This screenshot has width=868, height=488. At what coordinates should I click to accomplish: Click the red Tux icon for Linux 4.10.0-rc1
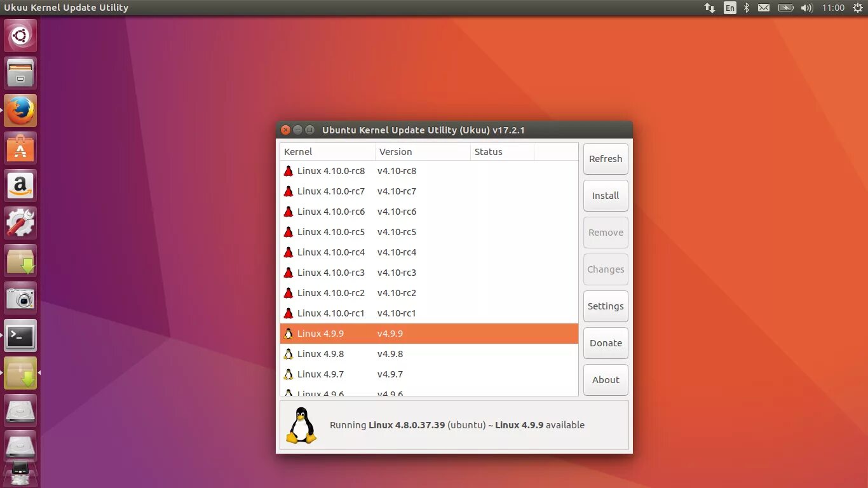pyautogui.click(x=288, y=313)
